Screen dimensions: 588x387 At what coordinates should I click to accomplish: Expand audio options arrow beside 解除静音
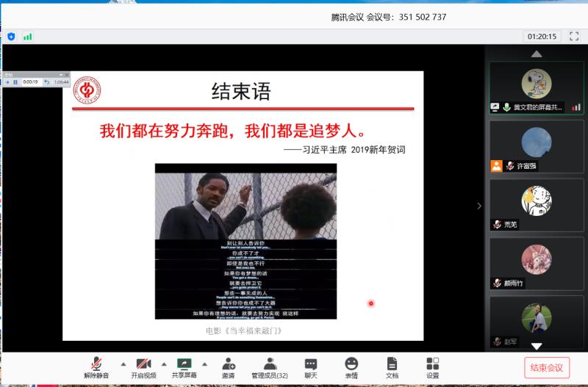pyautogui.click(x=123, y=364)
